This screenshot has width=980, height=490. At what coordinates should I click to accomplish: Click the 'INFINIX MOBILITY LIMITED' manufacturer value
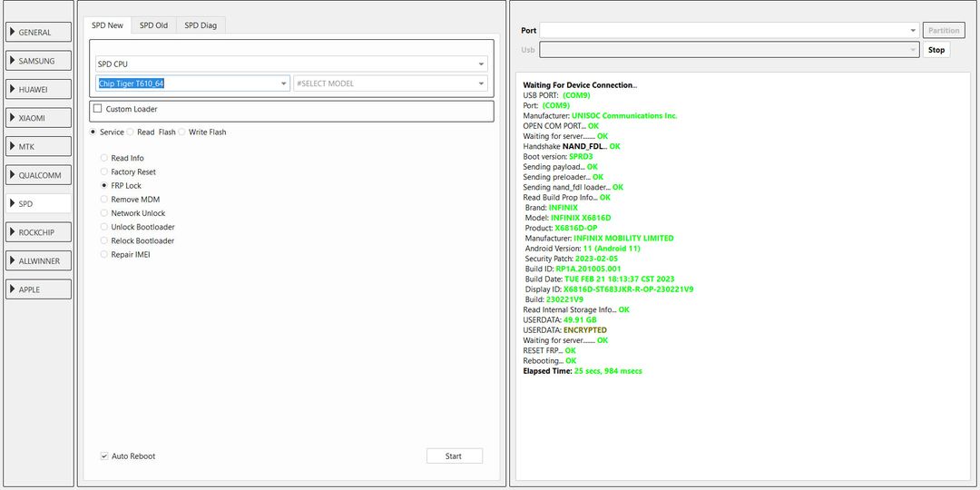click(x=623, y=238)
